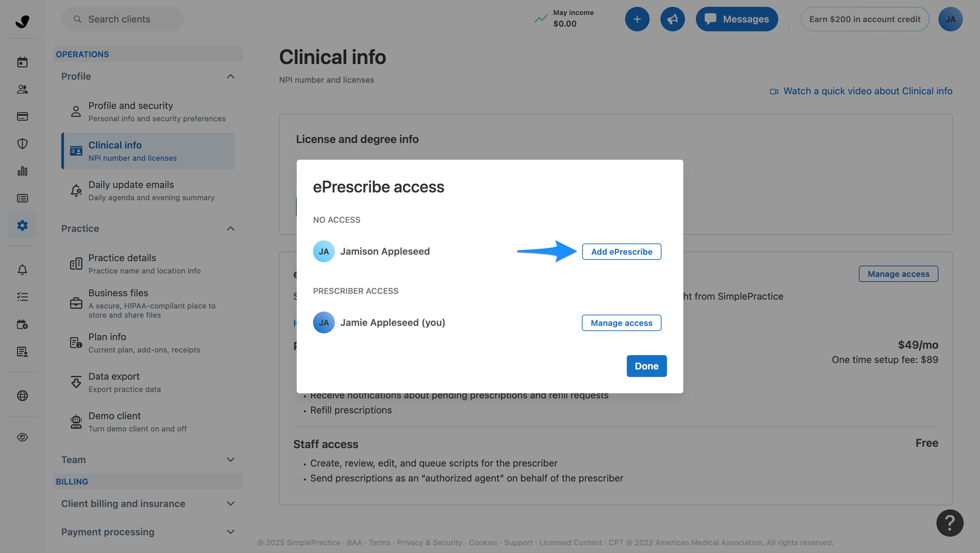Open the calendar icon in left rail
The height and width of the screenshot is (553, 980).
[22, 62]
